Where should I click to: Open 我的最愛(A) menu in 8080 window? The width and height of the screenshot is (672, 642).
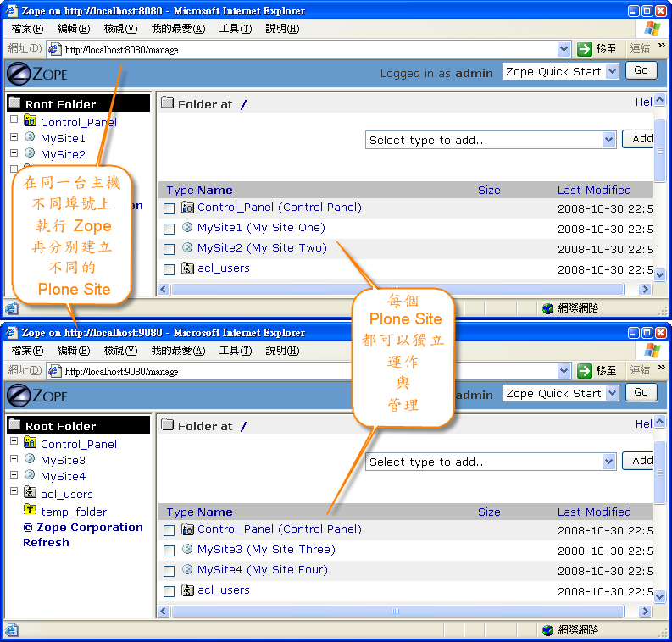click(x=178, y=29)
